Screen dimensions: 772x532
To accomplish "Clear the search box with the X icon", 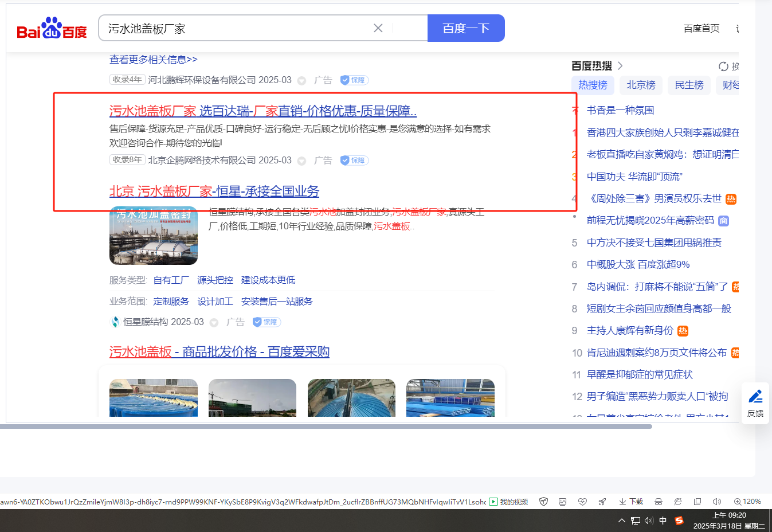I will [x=378, y=28].
